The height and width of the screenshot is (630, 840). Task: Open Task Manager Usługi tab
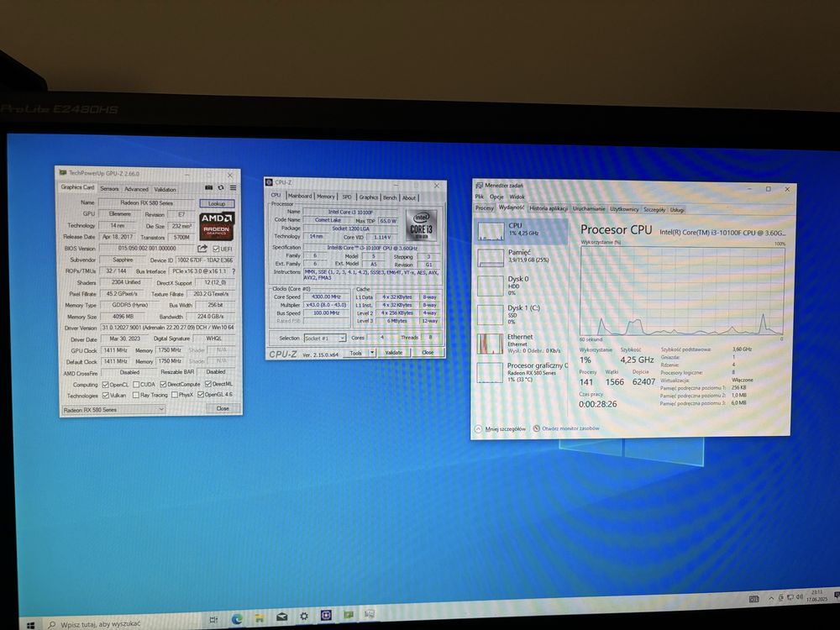677,210
